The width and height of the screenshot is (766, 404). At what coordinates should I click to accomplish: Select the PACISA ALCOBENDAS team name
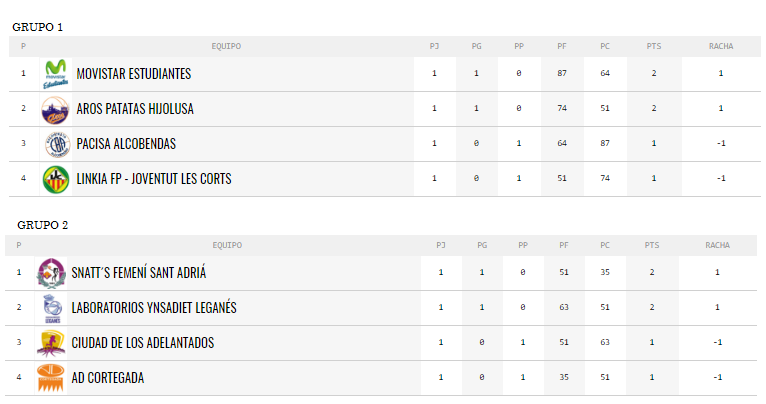126,144
